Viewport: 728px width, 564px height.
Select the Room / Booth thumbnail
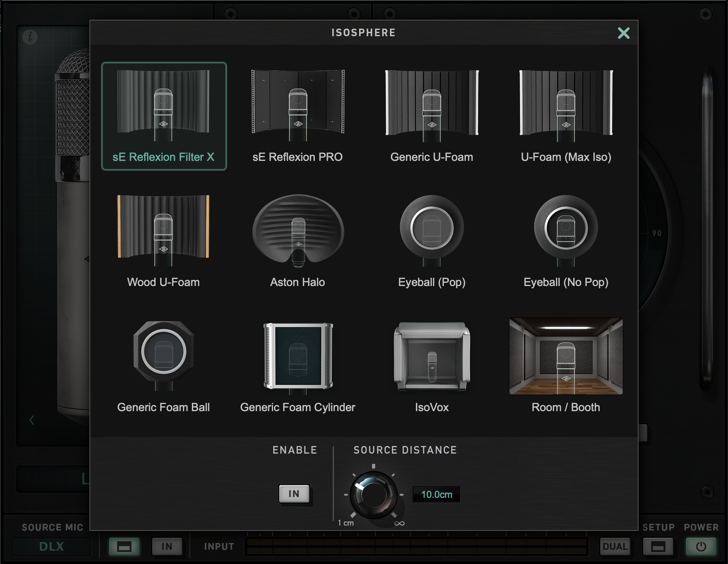(566, 356)
